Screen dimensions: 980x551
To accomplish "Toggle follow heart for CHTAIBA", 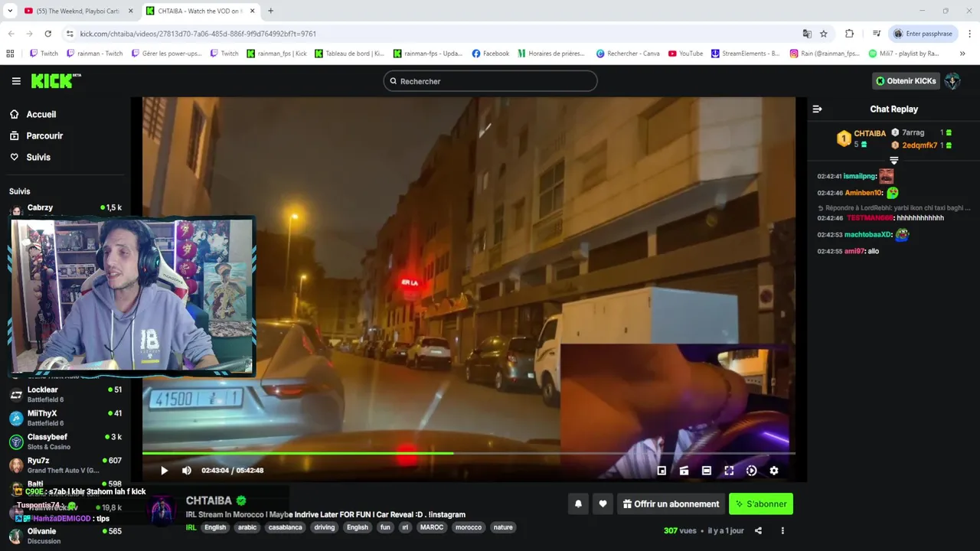I will pyautogui.click(x=603, y=504).
